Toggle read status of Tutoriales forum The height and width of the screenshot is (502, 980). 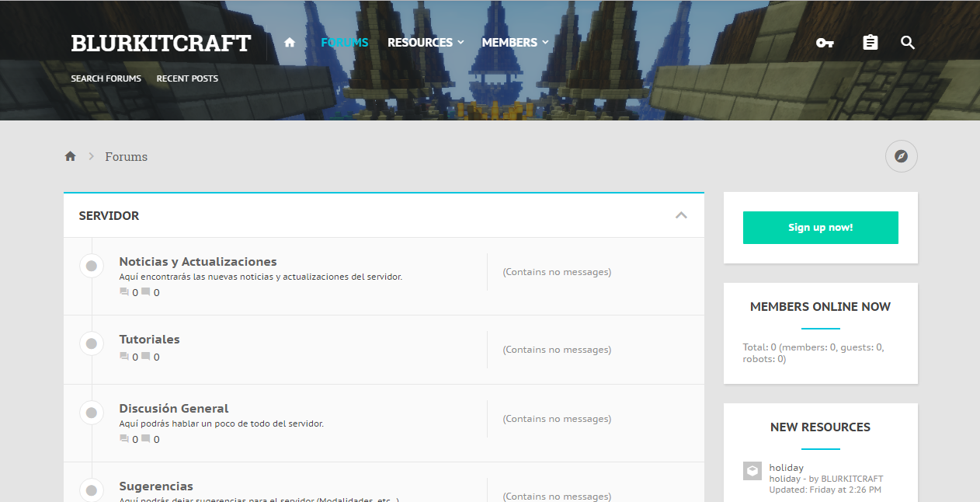[x=91, y=343]
